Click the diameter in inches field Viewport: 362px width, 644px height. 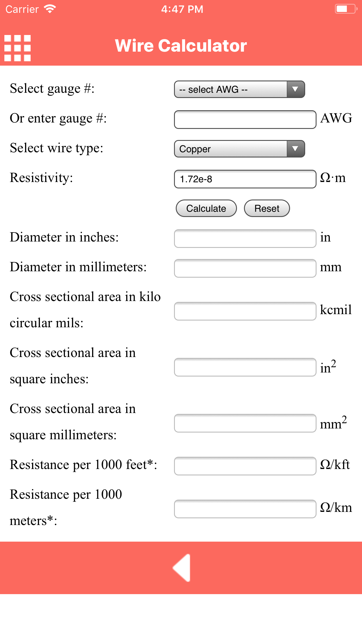[245, 239]
